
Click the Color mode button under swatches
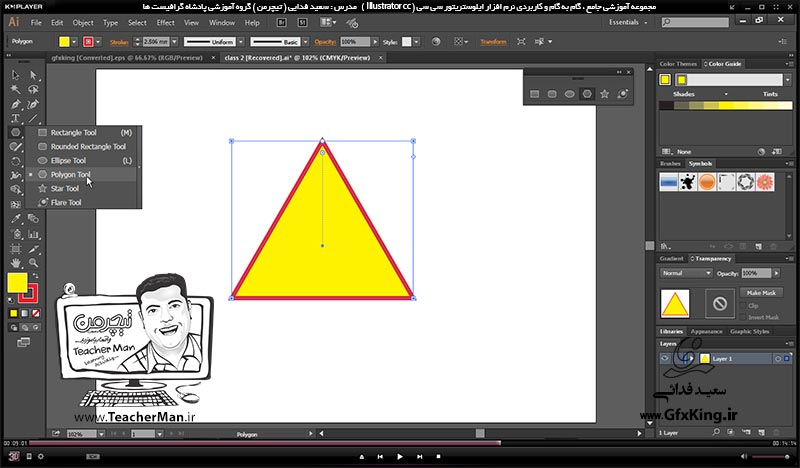click(14, 313)
